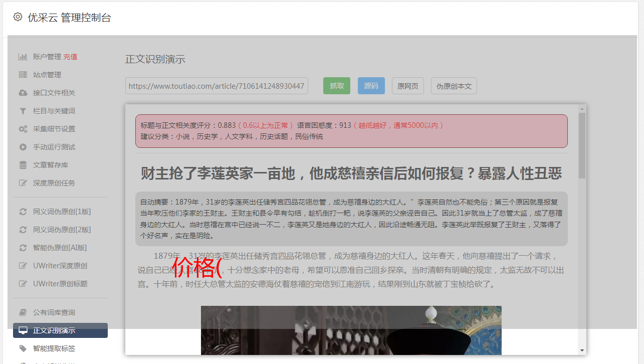
Task: Open the 智能提取标签 menu item
Action: pyautogui.click(x=60, y=348)
